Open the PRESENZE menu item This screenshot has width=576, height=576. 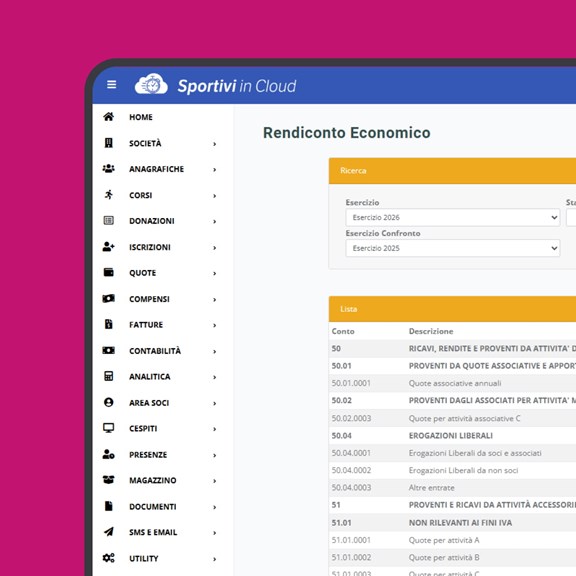coord(148,455)
